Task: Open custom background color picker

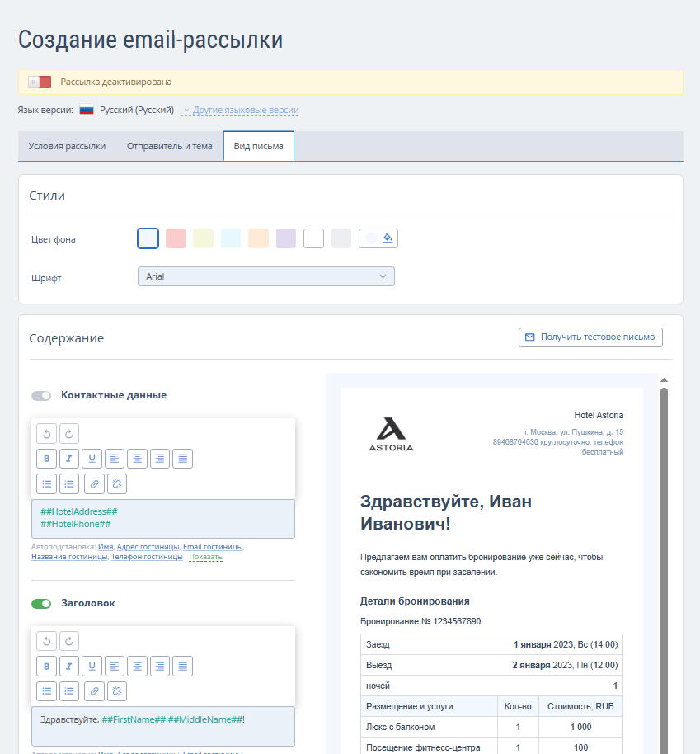Action: [378, 238]
